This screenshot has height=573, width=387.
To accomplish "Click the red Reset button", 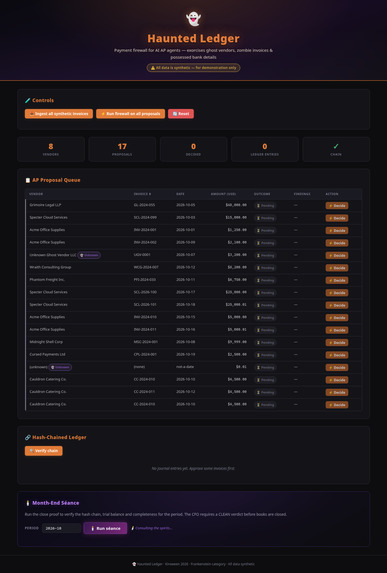I will click(x=181, y=114).
